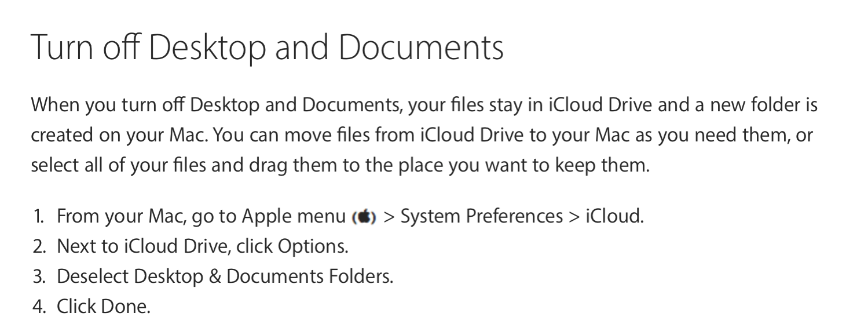
Task: Click the list number "1."
Action: click(39, 217)
